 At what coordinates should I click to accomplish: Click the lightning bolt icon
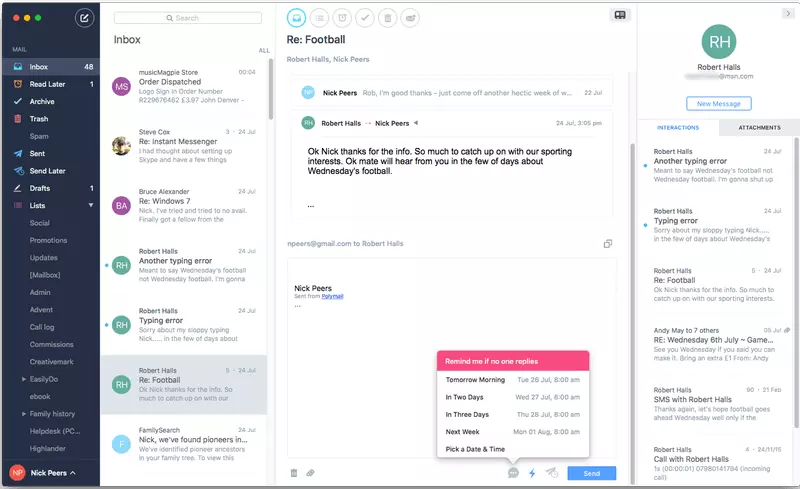point(532,473)
